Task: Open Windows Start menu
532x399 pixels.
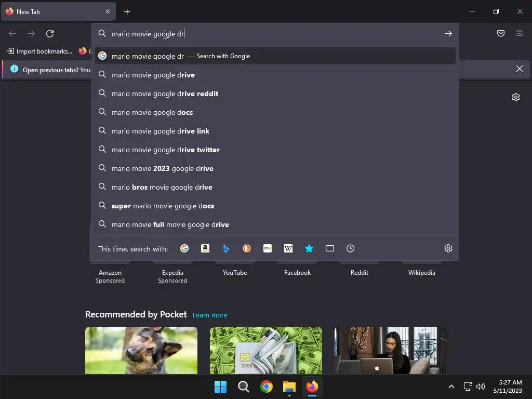Action: (x=220, y=387)
